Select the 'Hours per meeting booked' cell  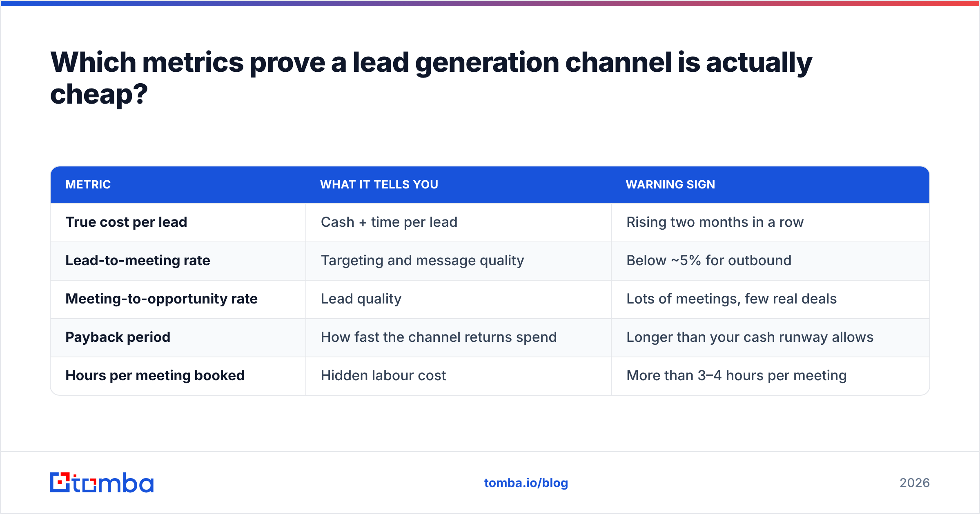click(x=178, y=376)
